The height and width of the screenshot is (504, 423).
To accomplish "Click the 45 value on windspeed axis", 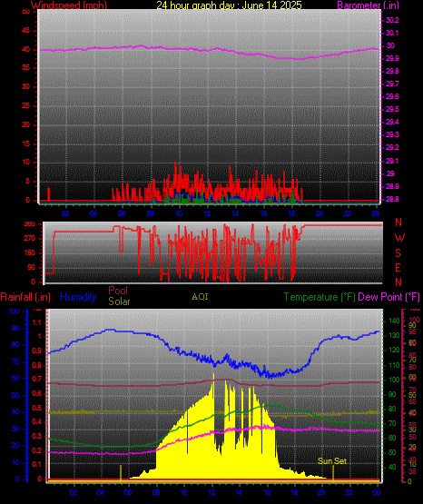I will 25,31.
